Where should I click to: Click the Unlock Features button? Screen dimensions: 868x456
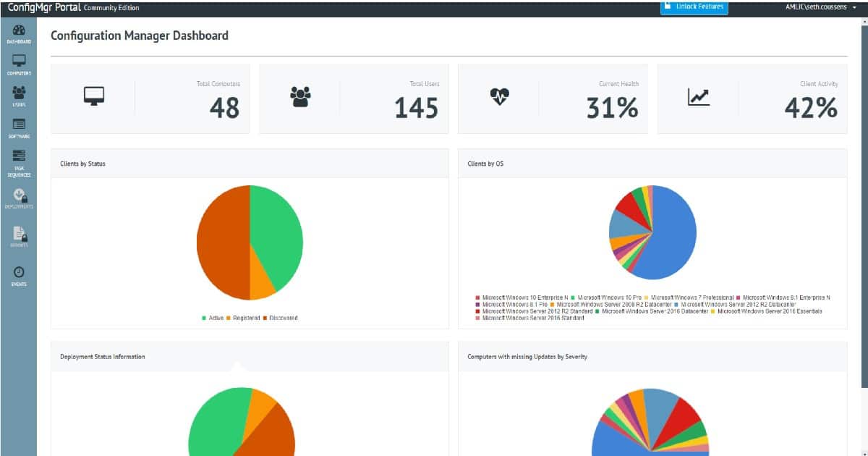[x=694, y=7]
